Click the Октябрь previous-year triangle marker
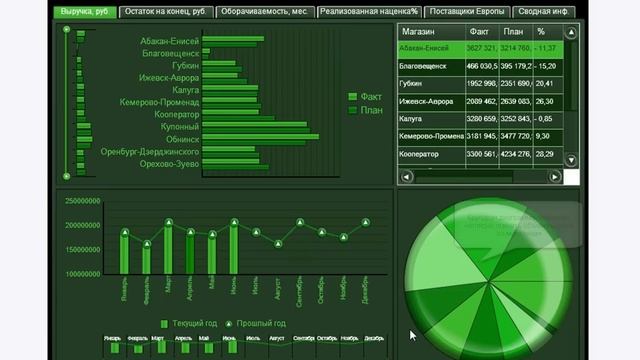Screen dimensions: 640x360 (x=322, y=232)
